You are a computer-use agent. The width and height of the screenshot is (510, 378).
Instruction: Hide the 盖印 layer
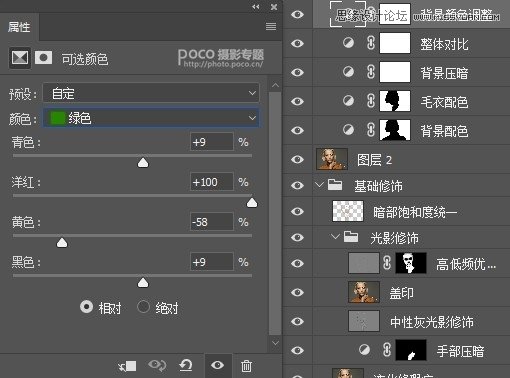[297, 292]
